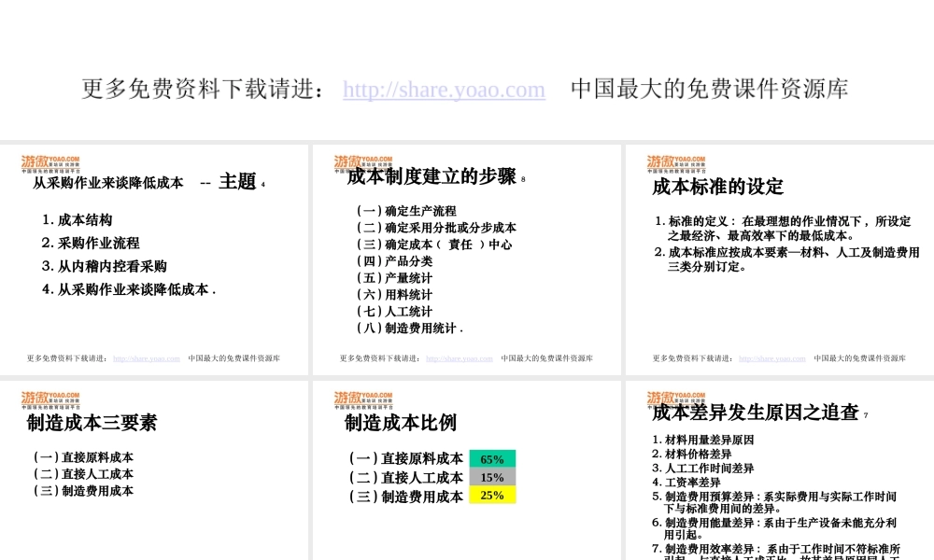Click "(一) 直接原料成本" on 制造成本比例 slide
This screenshot has height=560, width=934.
tap(406, 459)
